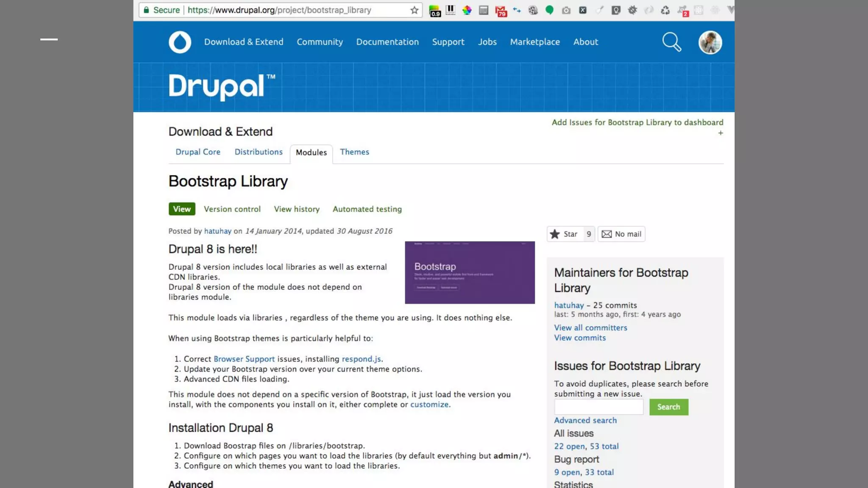Open the 22 open issues link
This screenshot has width=868, height=488.
coord(569,446)
